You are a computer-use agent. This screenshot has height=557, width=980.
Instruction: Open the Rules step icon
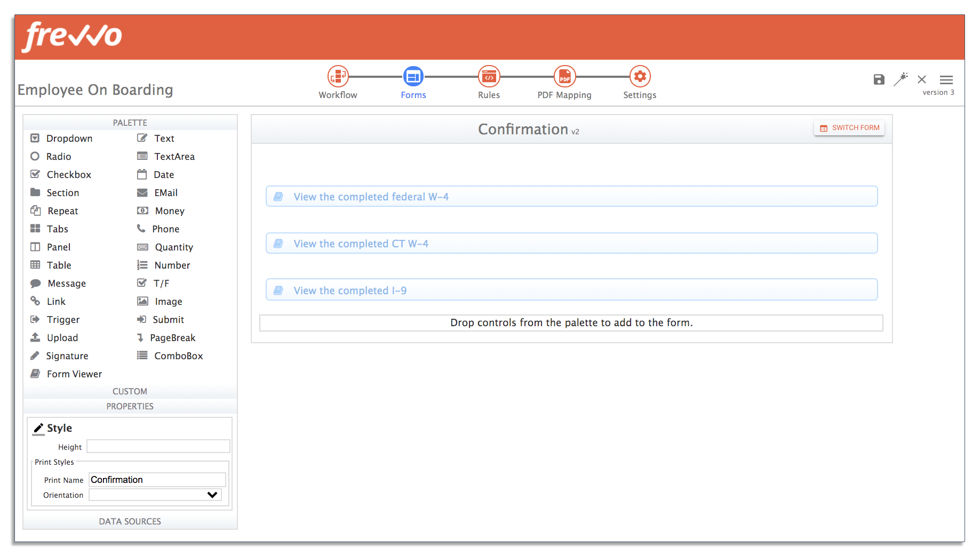pos(489,77)
